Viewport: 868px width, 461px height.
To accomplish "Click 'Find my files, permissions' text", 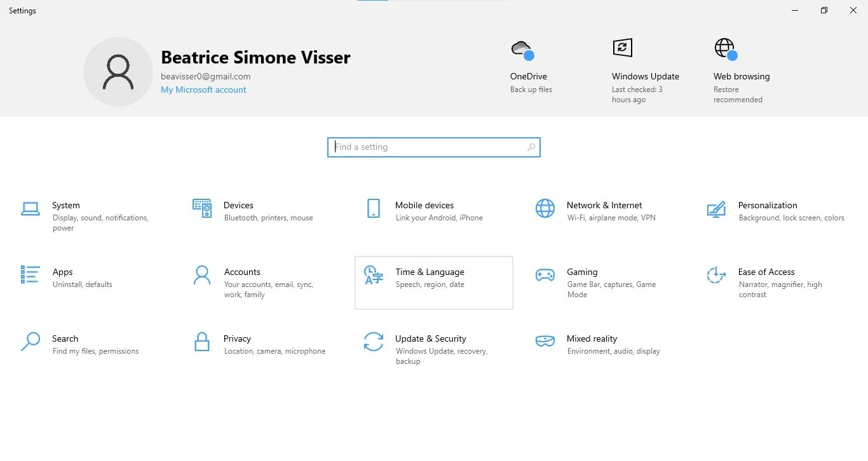I will [x=95, y=351].
